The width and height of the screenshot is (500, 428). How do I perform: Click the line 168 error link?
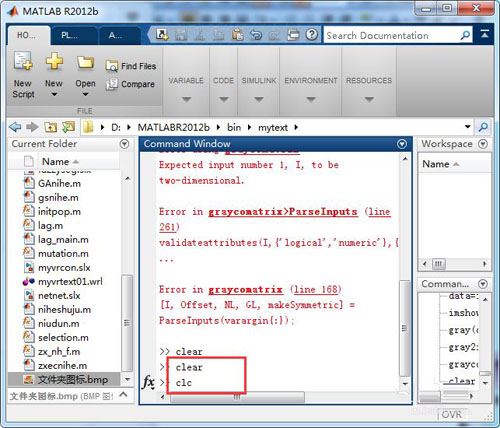[x=315, y=289]
